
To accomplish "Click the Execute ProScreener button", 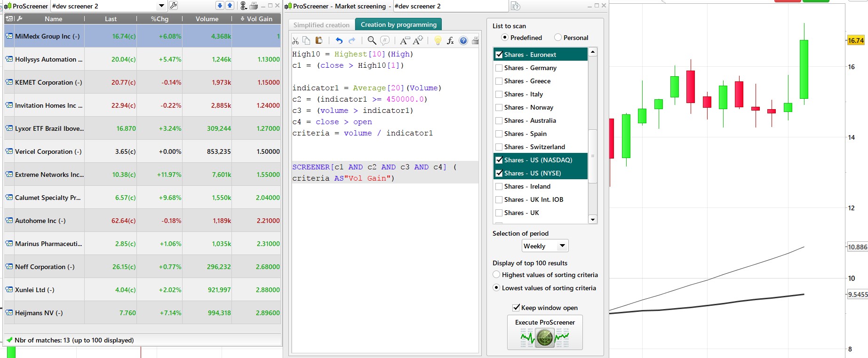I will click(x=545, y=333).
